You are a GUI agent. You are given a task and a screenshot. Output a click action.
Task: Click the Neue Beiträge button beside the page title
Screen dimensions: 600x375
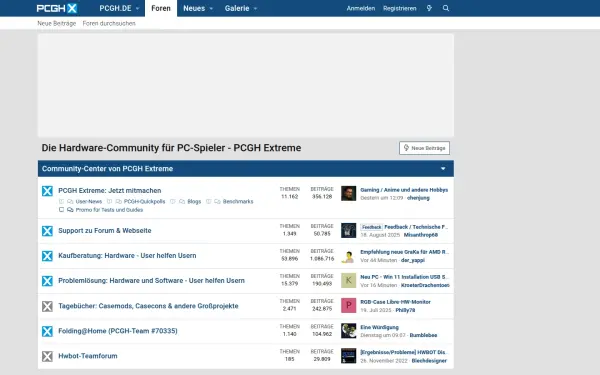point(424,148)
